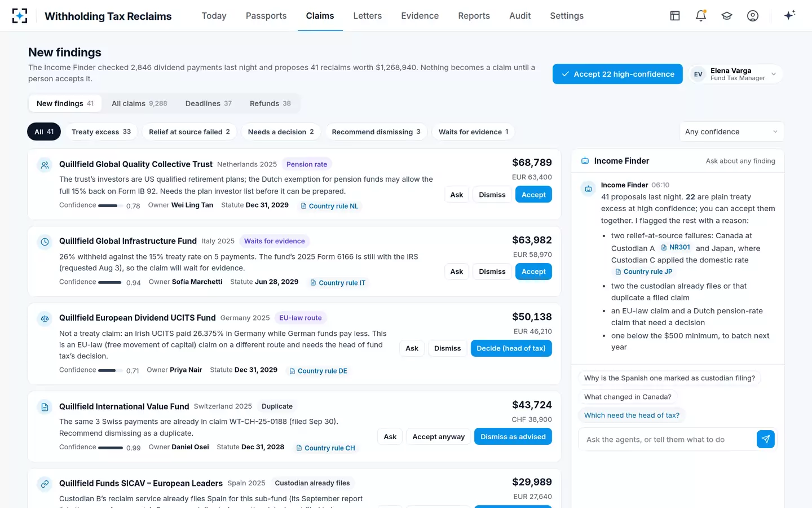Click the Ask the agents input field
812x508 pixels.
(668, 439)
